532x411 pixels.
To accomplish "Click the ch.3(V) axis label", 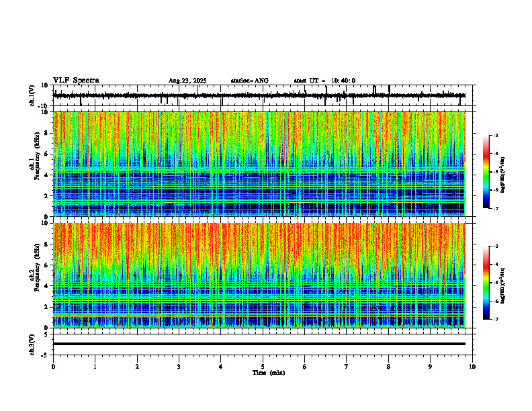I will click(x=32, y=345).
